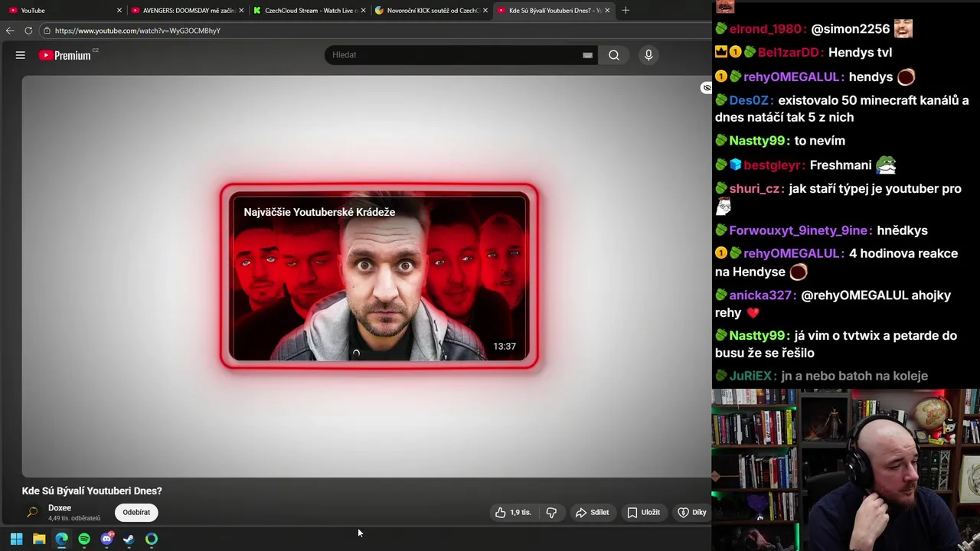Click the Najväčšie Youtuberské Krádeže thumbnail

[x=379, y=277]
